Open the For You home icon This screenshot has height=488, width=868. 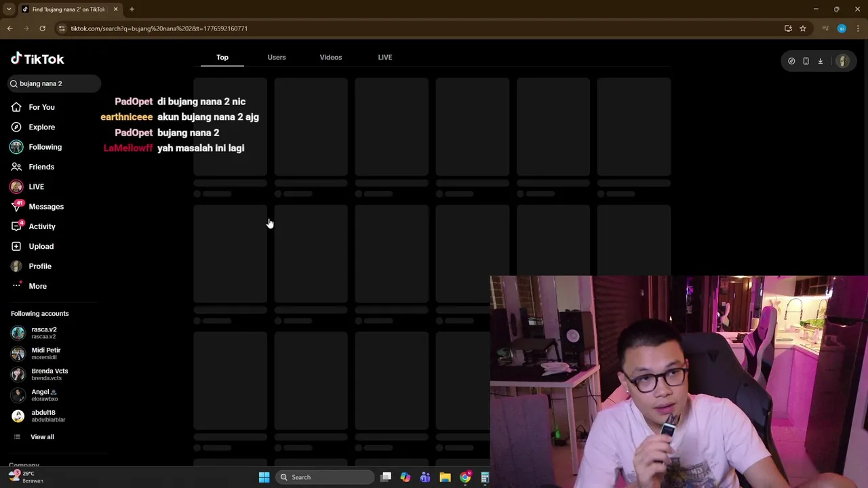point(16,107)
